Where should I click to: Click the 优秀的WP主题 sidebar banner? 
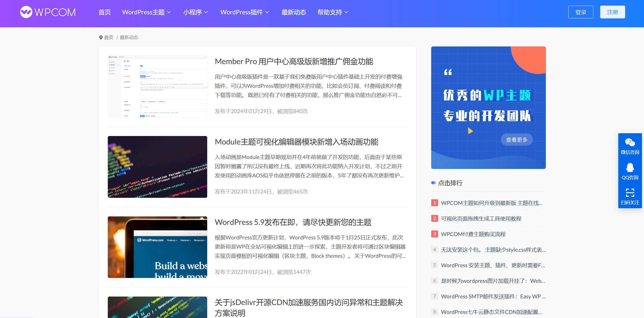pyautogui.click(x=488, y=107)
